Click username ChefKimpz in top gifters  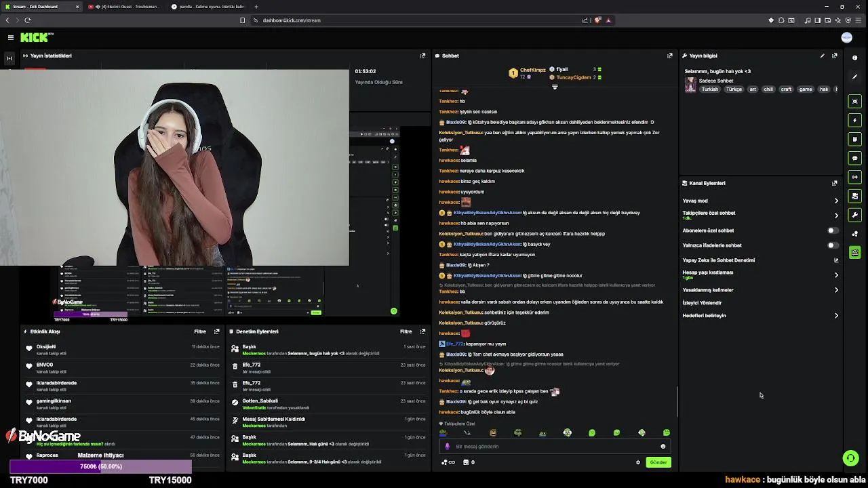coord(533,70)
